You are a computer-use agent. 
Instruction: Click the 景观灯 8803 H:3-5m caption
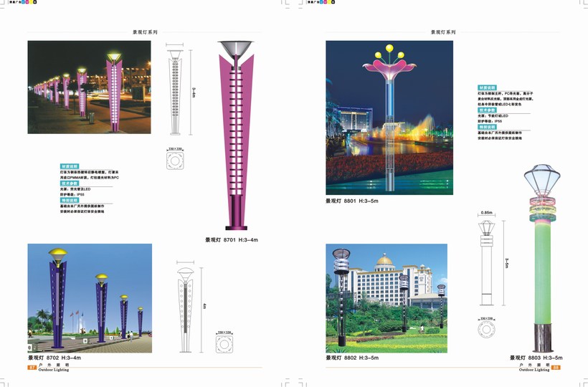pyautogui.click(x=536, y=358)
